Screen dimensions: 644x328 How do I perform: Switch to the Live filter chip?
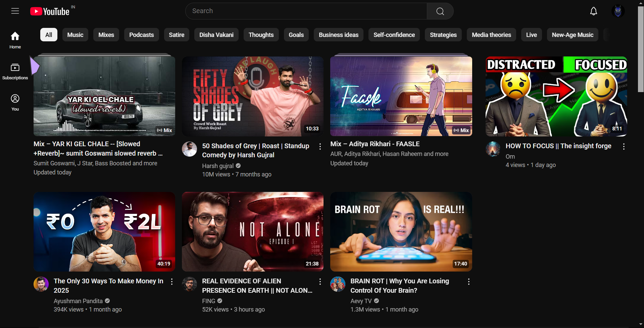531,35
